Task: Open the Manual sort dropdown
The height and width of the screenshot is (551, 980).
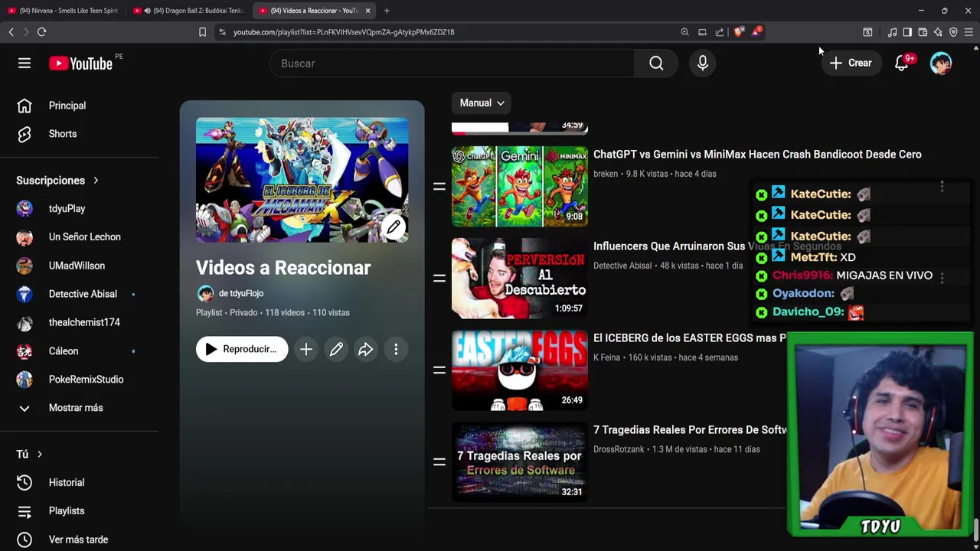Action: [482, 103]
